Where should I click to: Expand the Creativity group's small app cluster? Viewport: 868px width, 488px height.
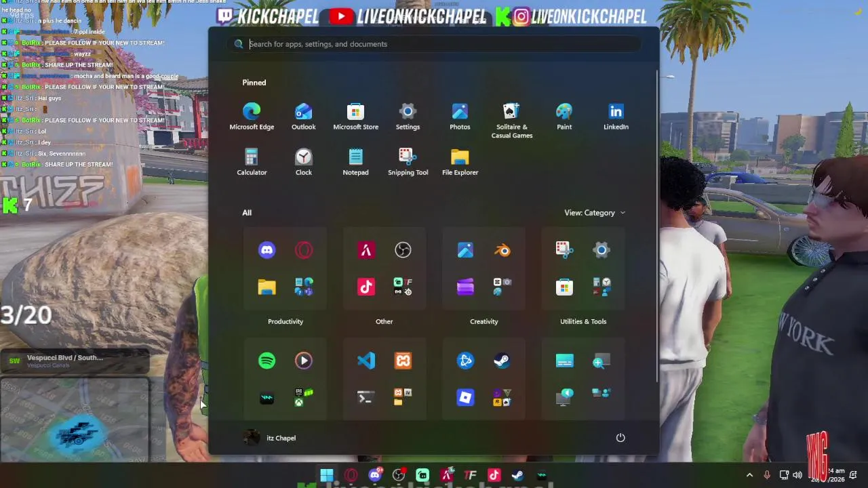point(502,287)
